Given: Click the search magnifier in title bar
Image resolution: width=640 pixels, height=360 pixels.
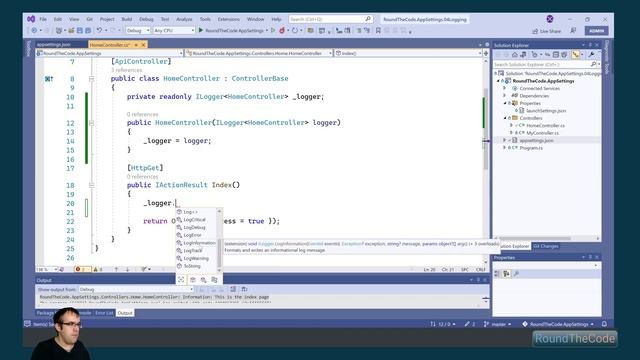Looking at the screenshot, I should pyautogui.click(x=368, y=19).
